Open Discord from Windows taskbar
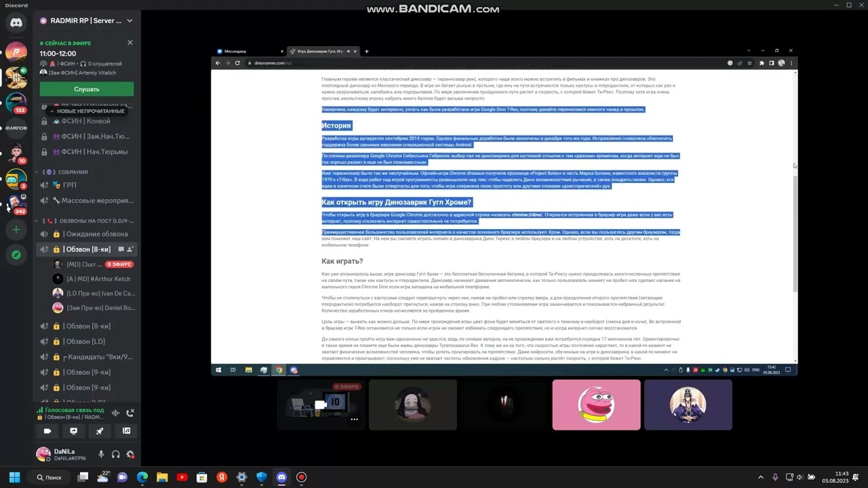This screenshot has width=868, height=488. coord(281,477)
